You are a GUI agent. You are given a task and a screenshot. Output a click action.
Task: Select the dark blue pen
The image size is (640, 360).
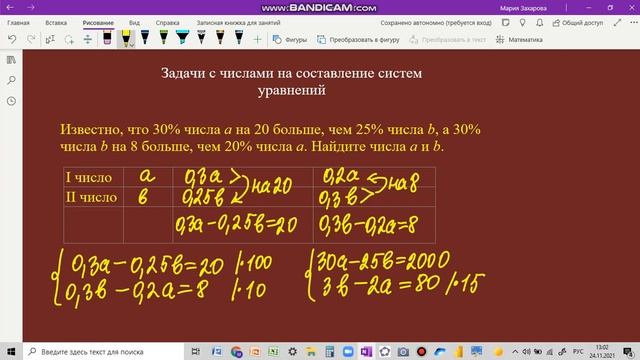pyautogui.click(x=145, y=38)
